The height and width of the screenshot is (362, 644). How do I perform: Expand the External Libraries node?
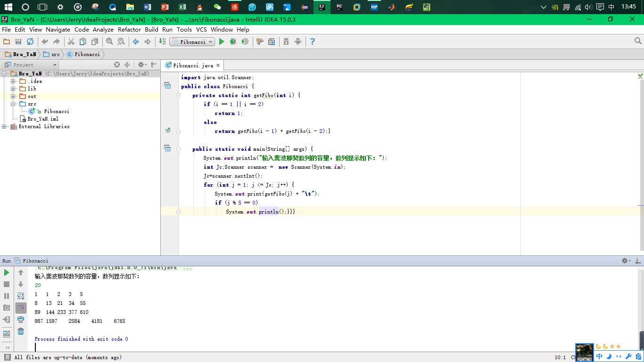[x=4, y=126]
